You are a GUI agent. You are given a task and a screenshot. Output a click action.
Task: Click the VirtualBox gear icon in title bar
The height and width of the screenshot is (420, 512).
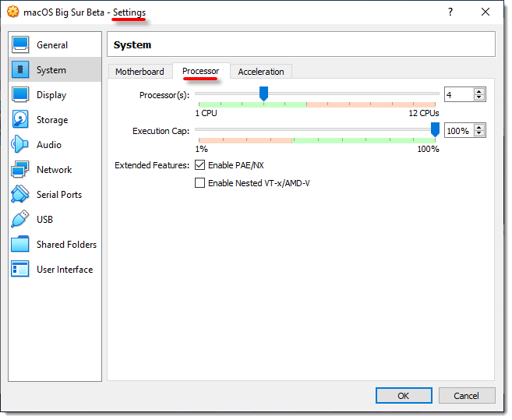coord(13,12)
